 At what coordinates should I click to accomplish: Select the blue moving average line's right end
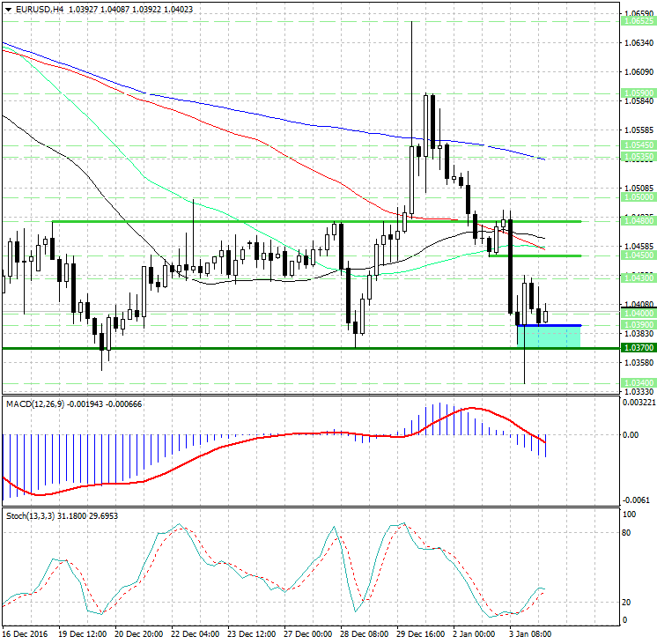(x=544, y=159)
